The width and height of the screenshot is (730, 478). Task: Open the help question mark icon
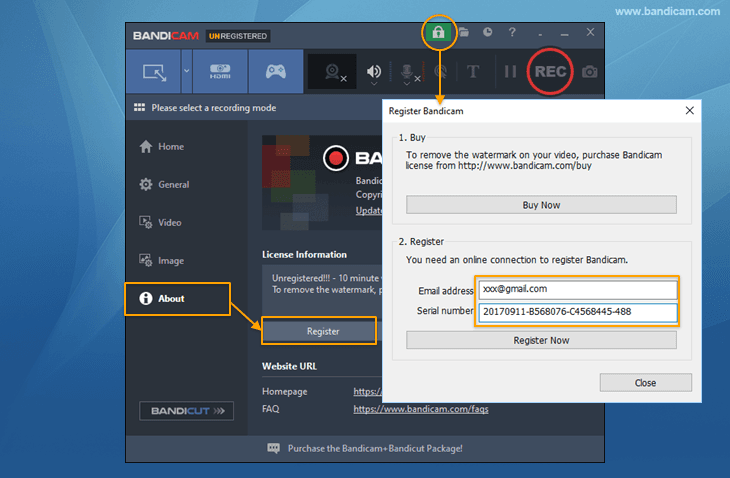coord(512,32)
